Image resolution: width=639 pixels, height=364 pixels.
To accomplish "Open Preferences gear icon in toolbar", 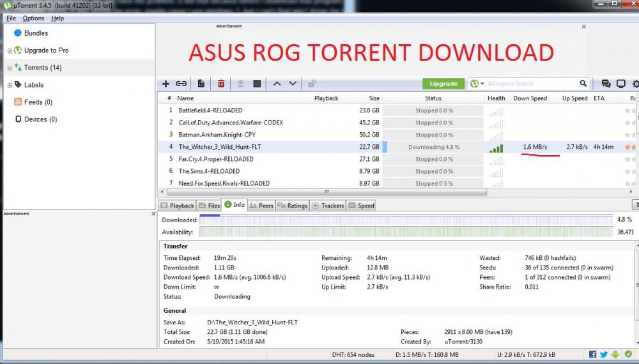I will (635, 84).
